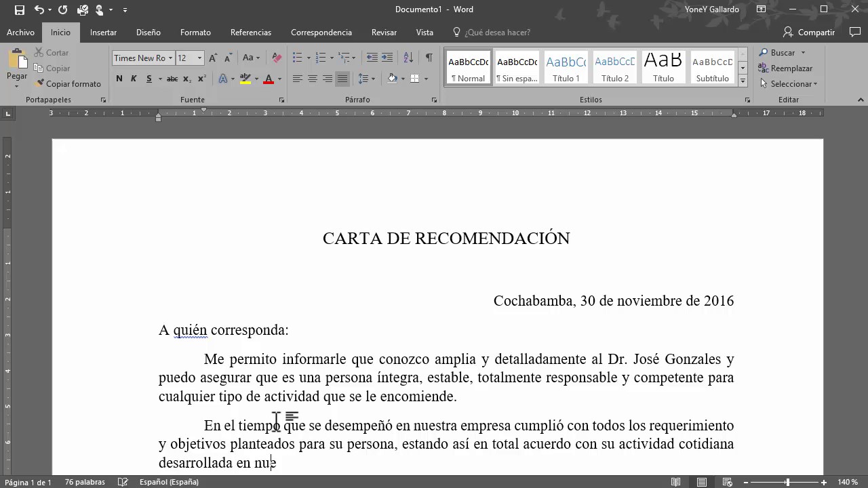Open Fuente dialog launcher
868x488 pixels.
[x=281, y=100]
